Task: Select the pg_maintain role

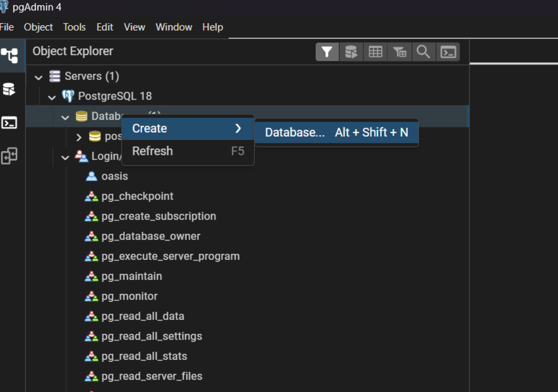Action: [x=131, y=276]
